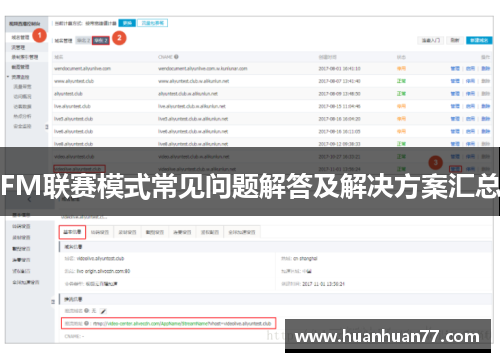Screen dimensions: 500x362
Task: Open 流量带宽 under resource monitoring
Action: 22,87
